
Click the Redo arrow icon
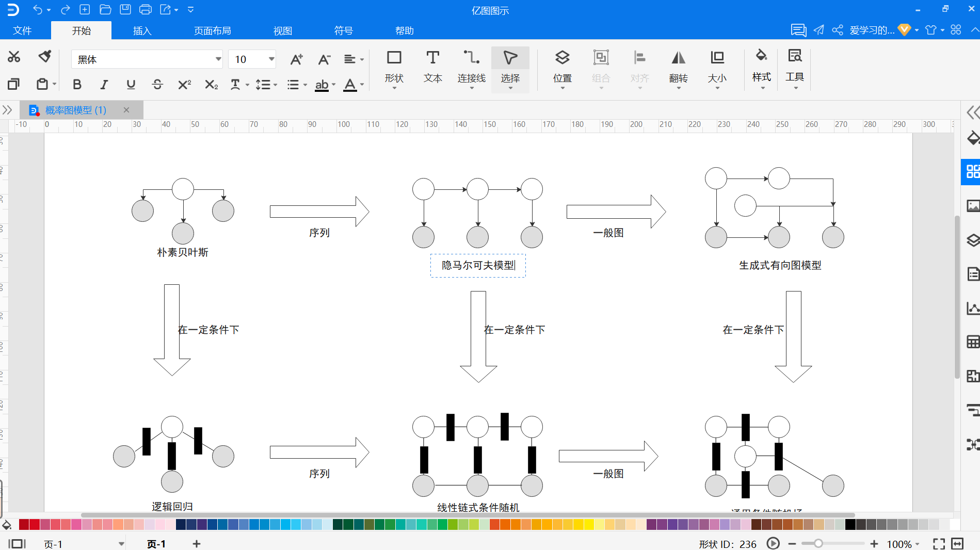(65, 9)
